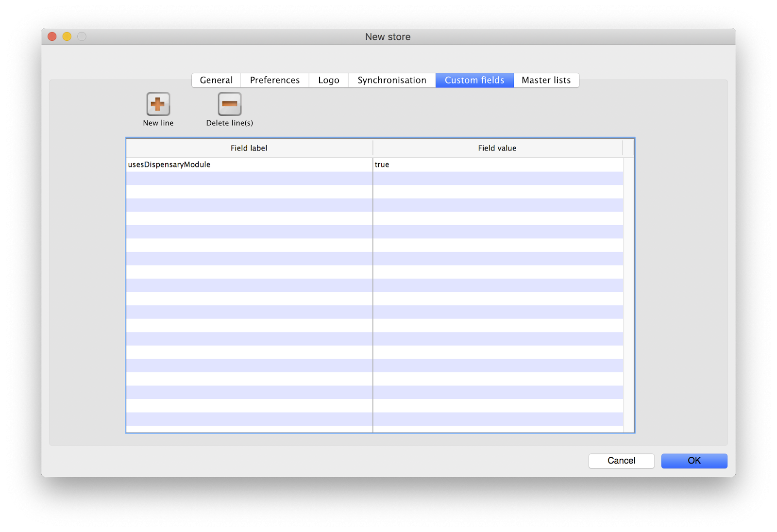Open the Preferences tab
The image size is (777, 532).
(x=275, y=80)
